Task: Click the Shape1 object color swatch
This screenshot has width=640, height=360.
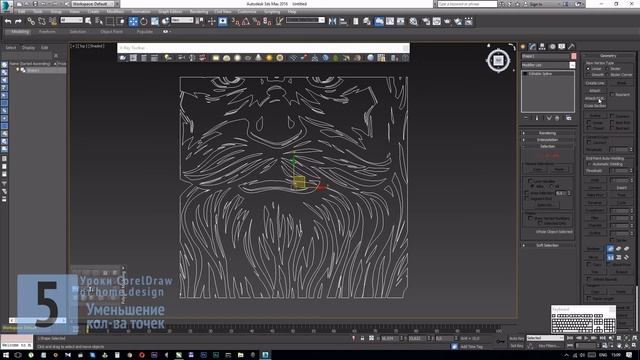Action: click(573, 56)
